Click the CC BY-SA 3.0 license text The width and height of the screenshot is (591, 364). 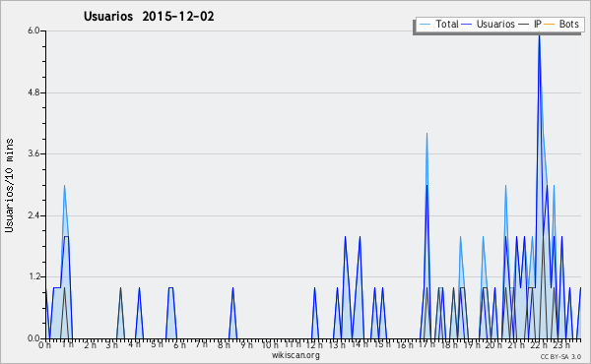tap(560, 356)
